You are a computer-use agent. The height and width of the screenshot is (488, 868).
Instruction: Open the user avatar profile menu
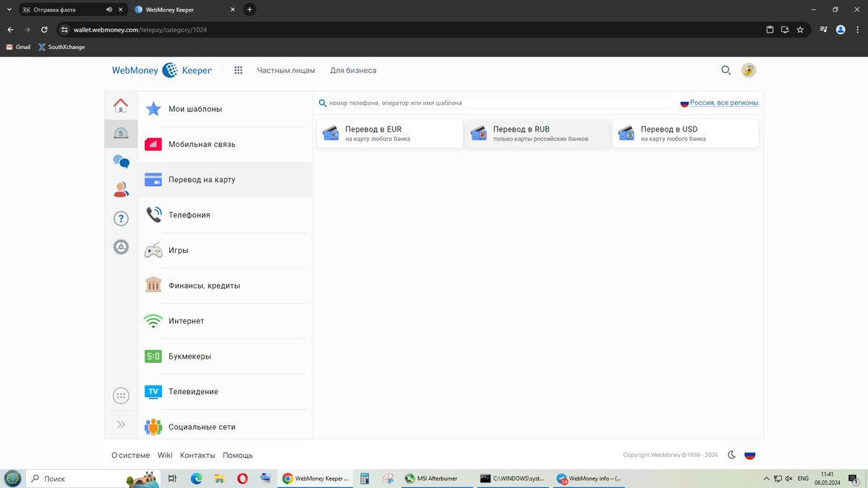pos(749,70)
